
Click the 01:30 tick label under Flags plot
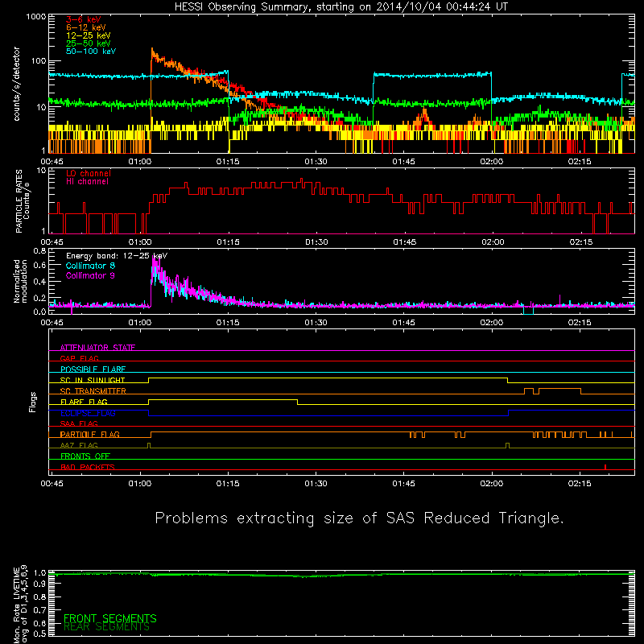316,484
